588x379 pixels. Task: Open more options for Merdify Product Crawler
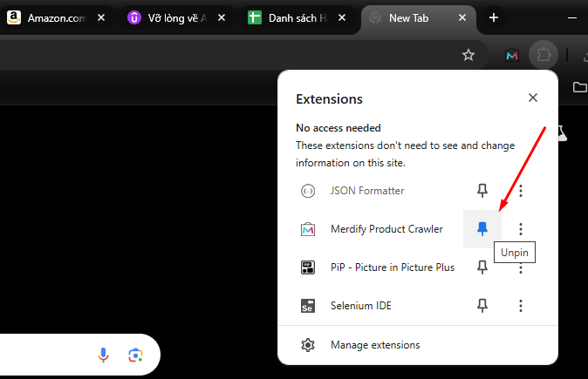click(x=521, y=229)
